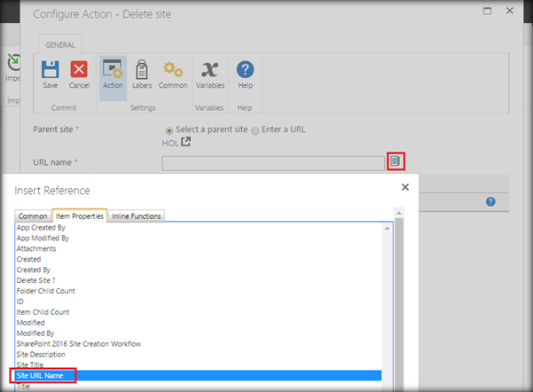Select the Modified By property
Viewport: 533px width, 392px height.
point(199,333)
